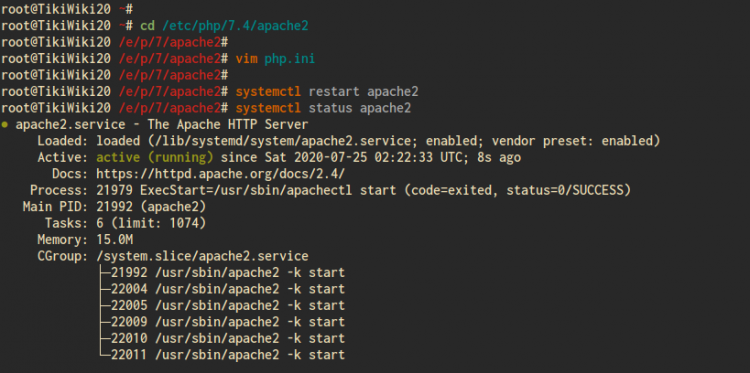Click "status apache2" command arguments
The height and width of the screenshot is (373, 750).
(x=360, y=108)
